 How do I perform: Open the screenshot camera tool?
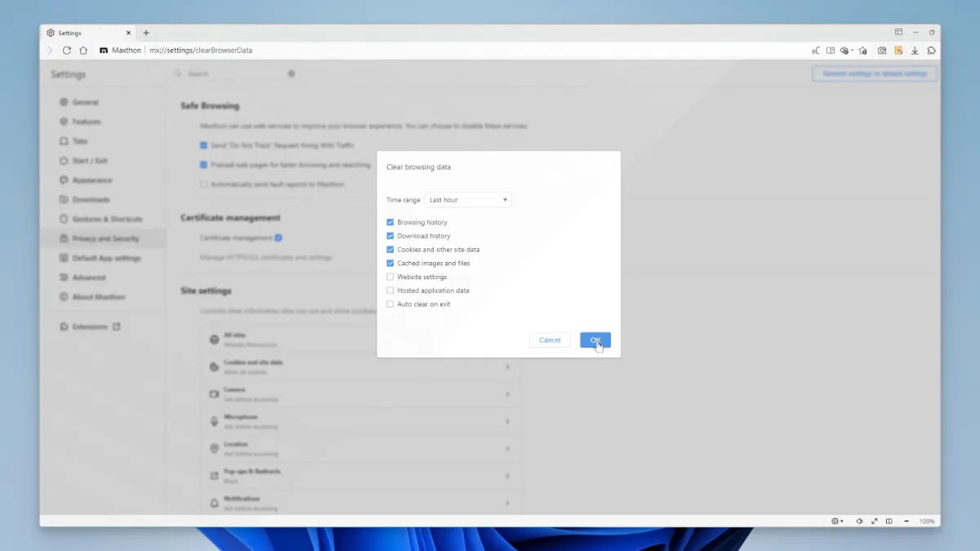pos(882,51)
